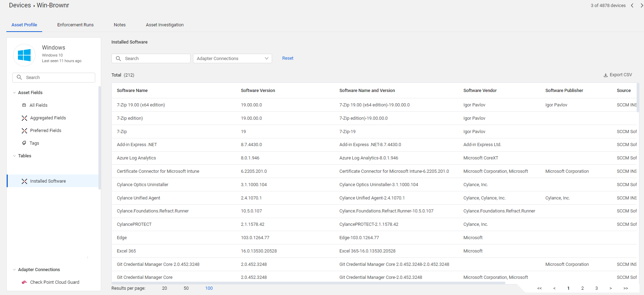Click the table horizontal scrollbar
This screenshot has height=295, width=644.
click(309, 283)
